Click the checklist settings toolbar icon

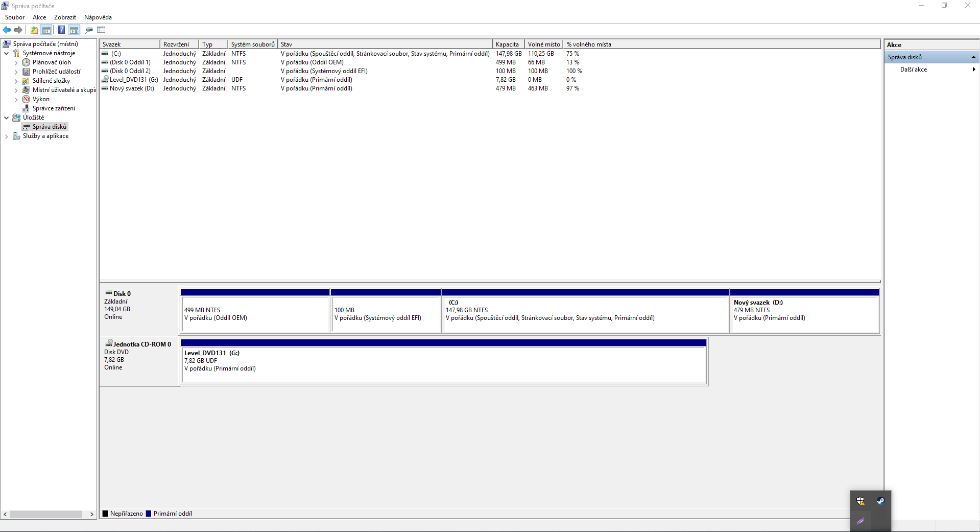(x=101, y=30)
